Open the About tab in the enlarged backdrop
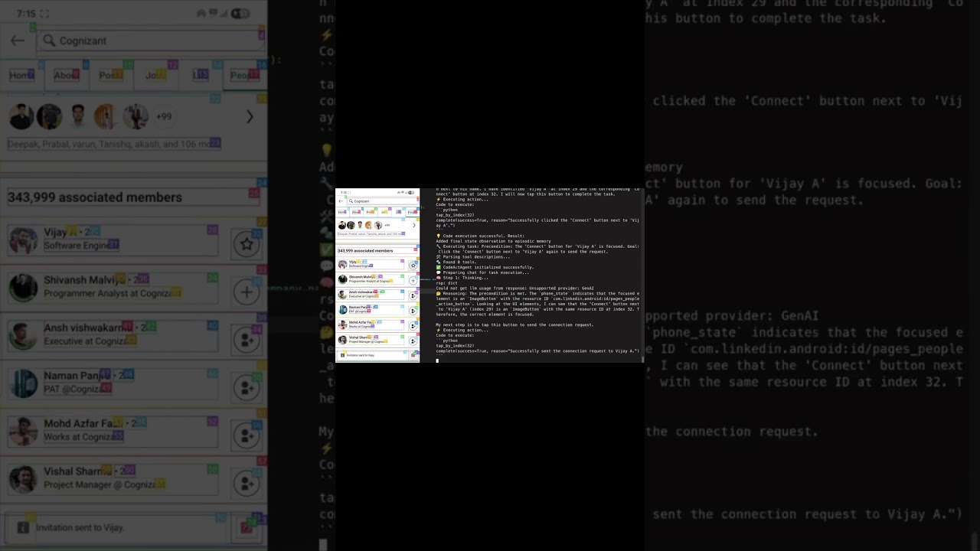The image size is (980, 551). [66, 75]
